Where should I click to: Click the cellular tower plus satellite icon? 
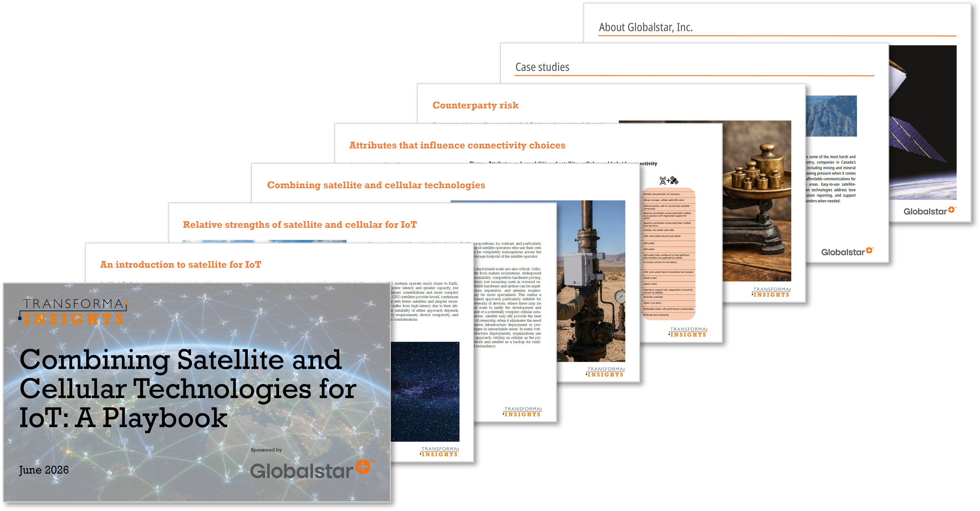click(x=669, y=180)
